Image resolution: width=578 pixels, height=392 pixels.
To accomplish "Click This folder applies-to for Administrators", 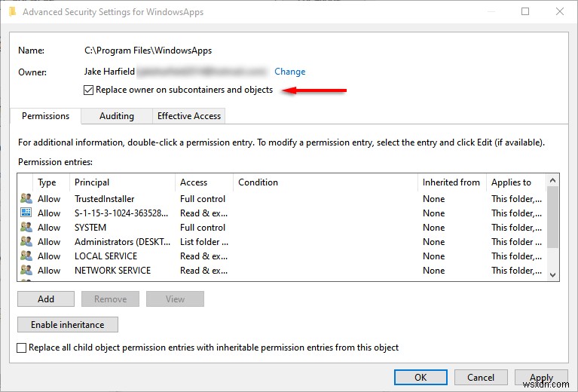I will [516, 242].
